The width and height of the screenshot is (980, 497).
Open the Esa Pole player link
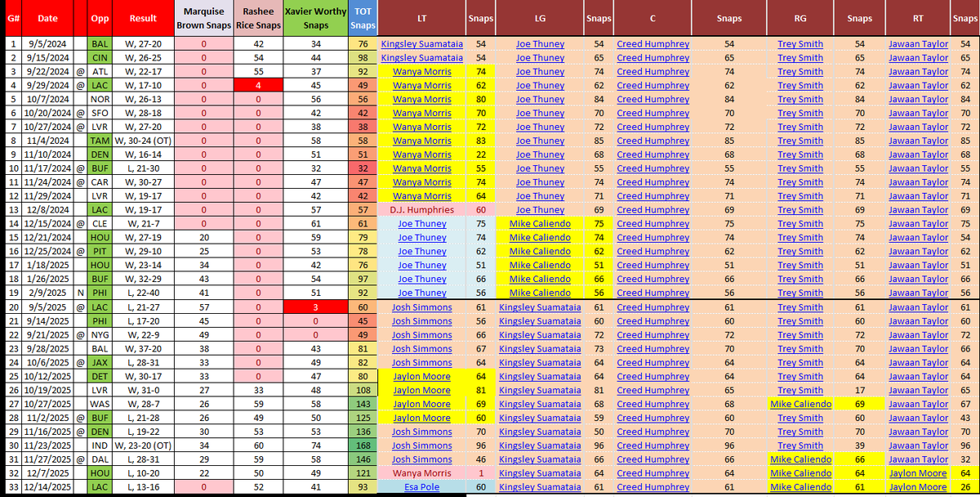[x=421, y=487]
